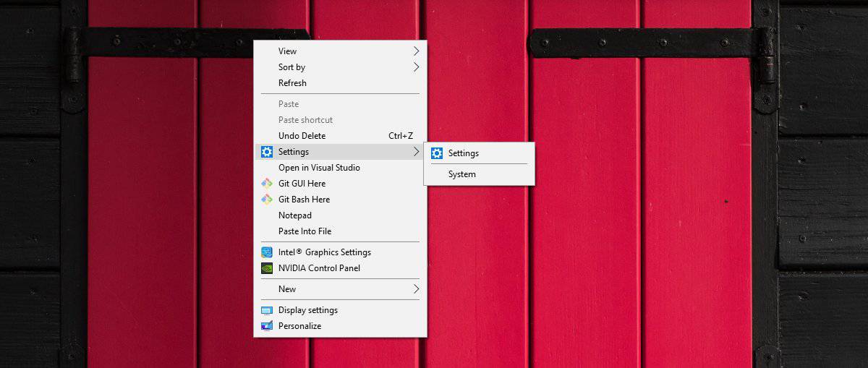Open NVIDIA Control Panel
Screen dimensions: 868x368
click(x=340, y=268)
